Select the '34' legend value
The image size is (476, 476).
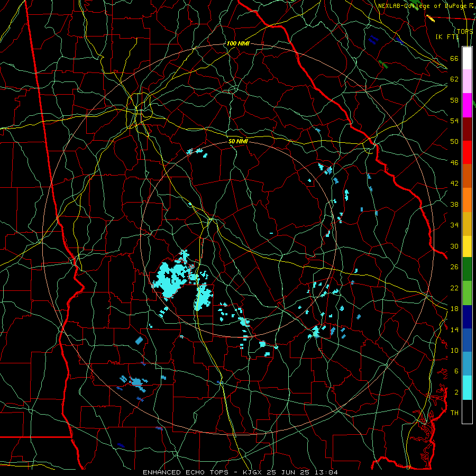click(454, 225)
